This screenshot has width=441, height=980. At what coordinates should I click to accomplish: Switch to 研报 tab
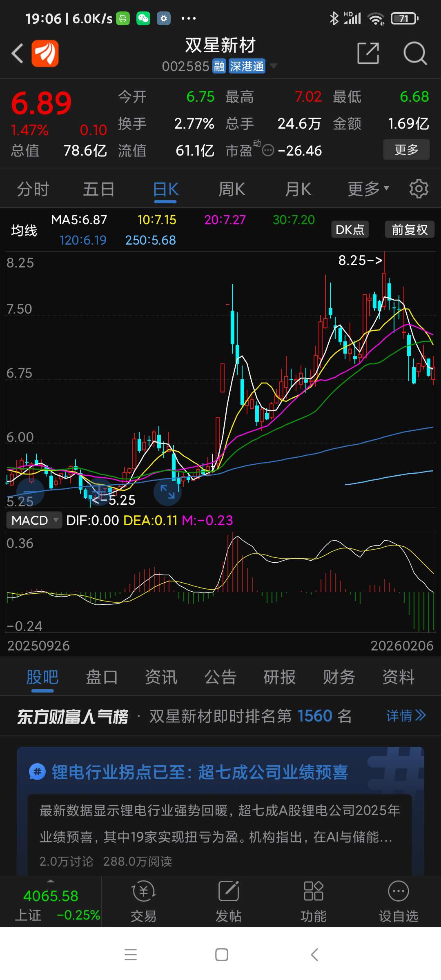pyautogui.click(x=280, y=677)
